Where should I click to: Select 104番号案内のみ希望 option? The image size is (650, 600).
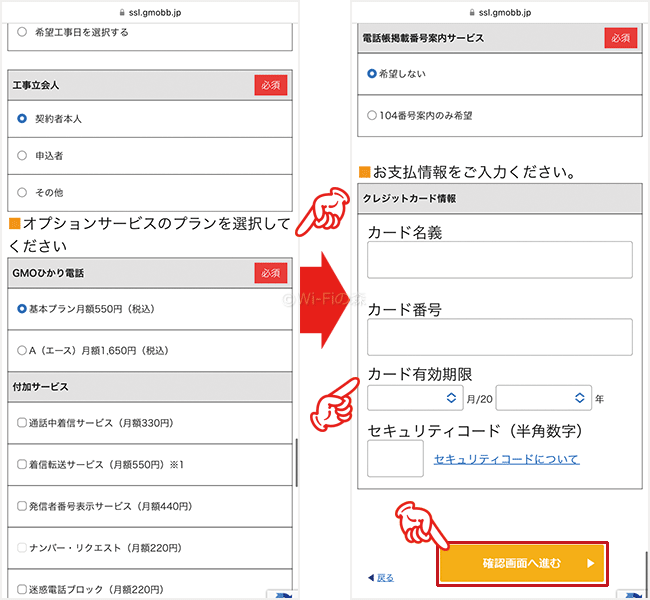(372, 115)
